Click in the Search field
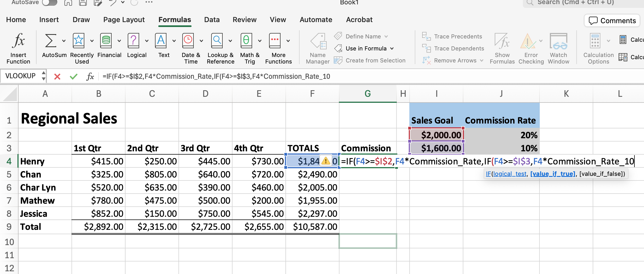644x274 pixels. pos(584,3)
